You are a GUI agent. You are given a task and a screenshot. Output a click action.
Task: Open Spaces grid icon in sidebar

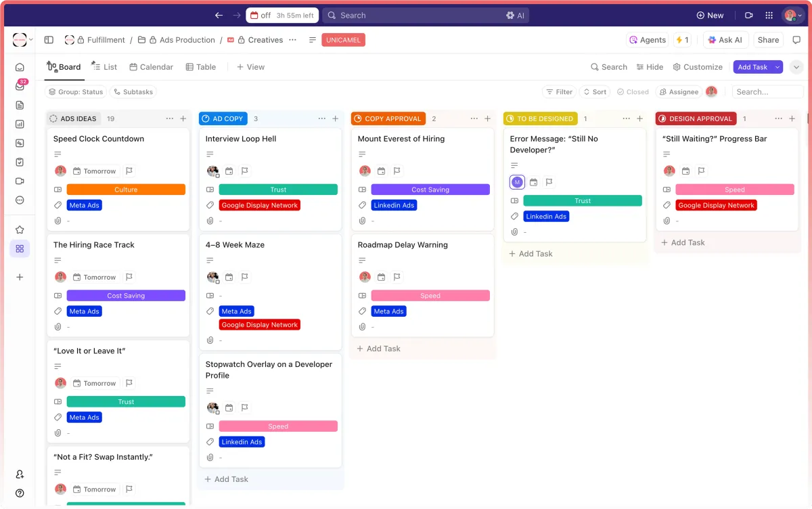click(x=20, y=248)
